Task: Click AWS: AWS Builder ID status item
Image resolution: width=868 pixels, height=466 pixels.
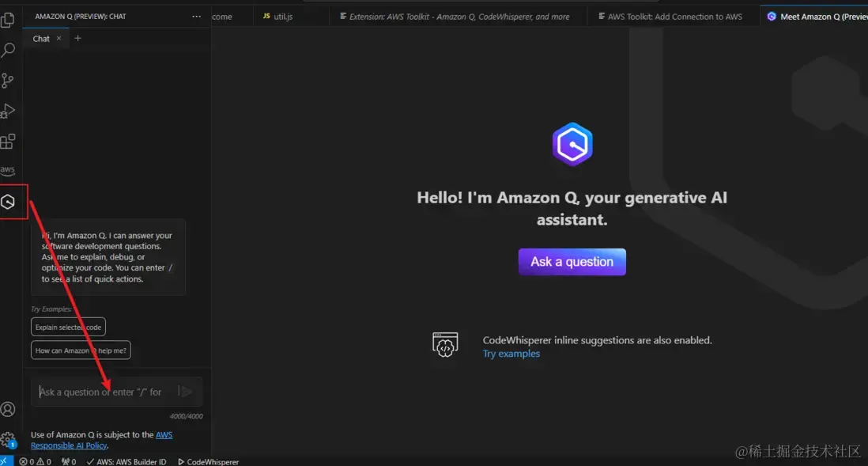Action: pyautogui.click(x=126, y=461)
